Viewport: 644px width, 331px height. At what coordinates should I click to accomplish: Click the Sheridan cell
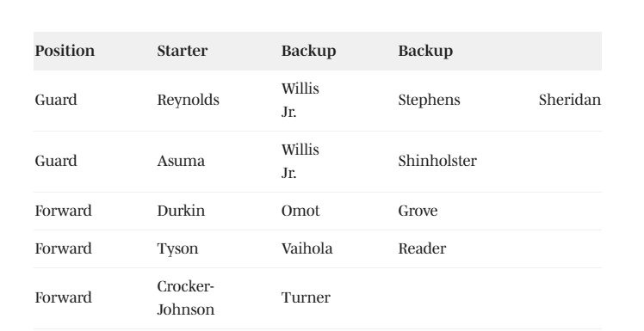point(570,100)
